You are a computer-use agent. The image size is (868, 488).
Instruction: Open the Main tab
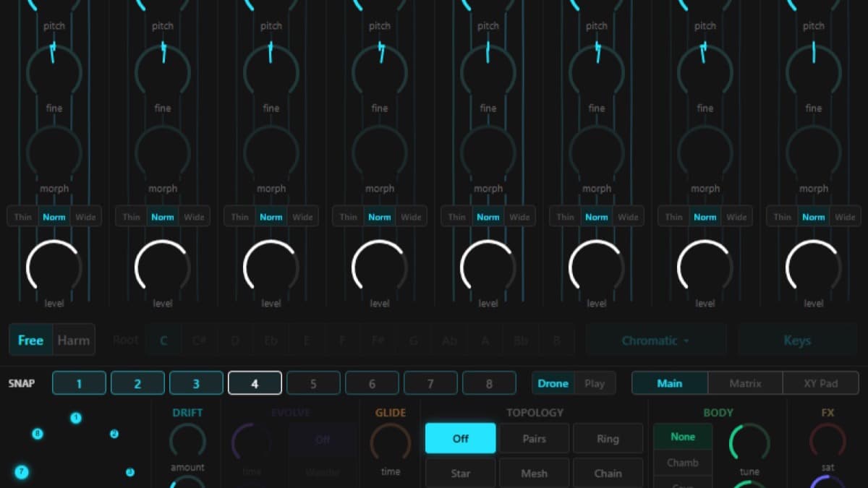[x=669, y=383]
